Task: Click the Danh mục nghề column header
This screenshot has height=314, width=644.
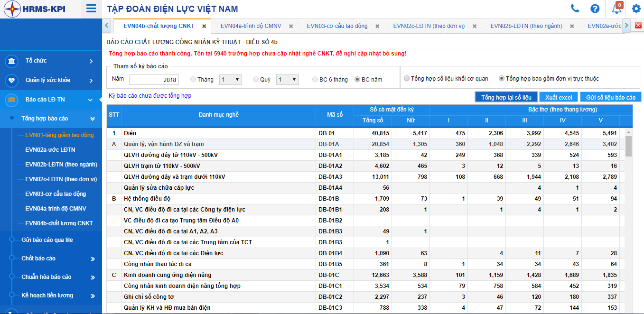Action: click(218, 115)
